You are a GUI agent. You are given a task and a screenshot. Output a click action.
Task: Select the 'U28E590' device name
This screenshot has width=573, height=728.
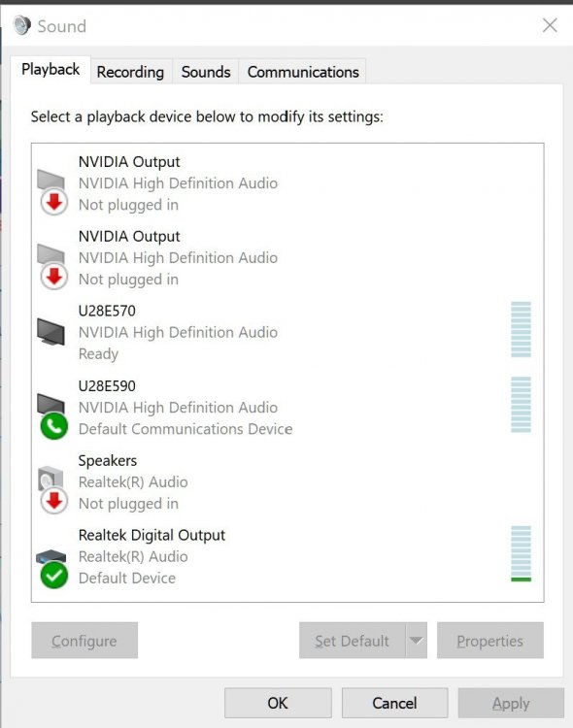[107, 385]
